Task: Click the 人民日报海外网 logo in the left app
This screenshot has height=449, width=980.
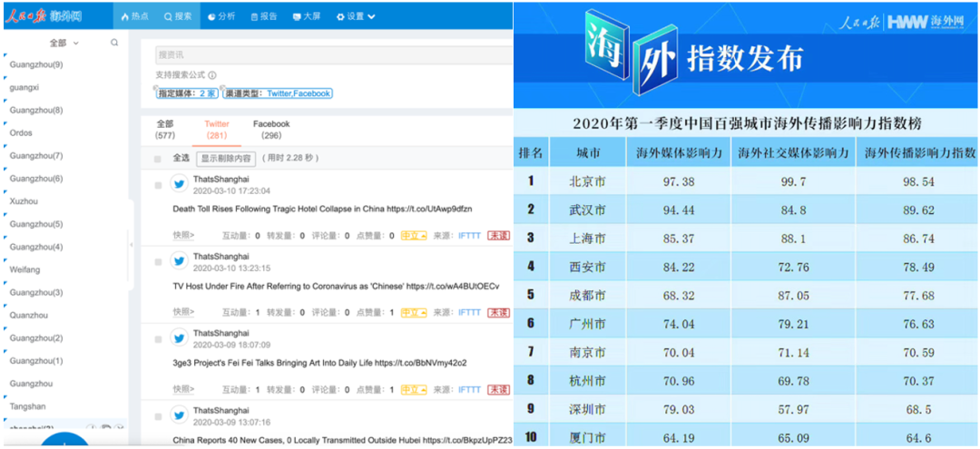Action: tap(43, 17)
